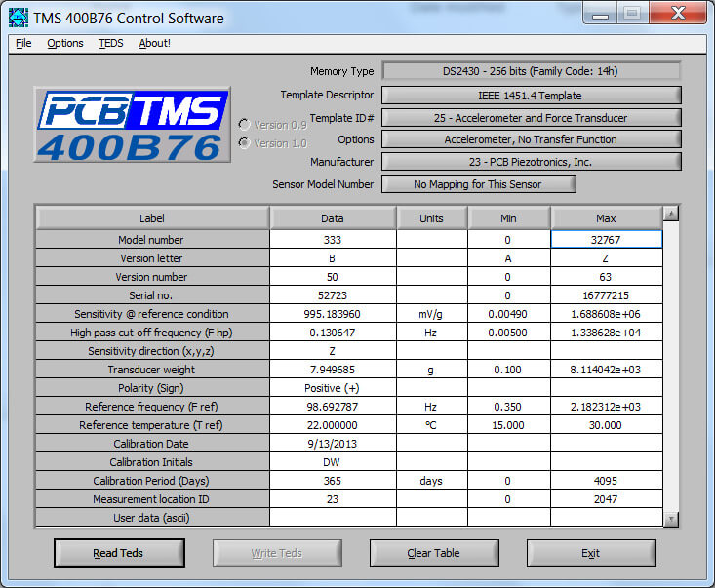This screenshot has height=588, width=715.
Task: Click the Model number data cell 333
Action: click(x=333, y=240)
